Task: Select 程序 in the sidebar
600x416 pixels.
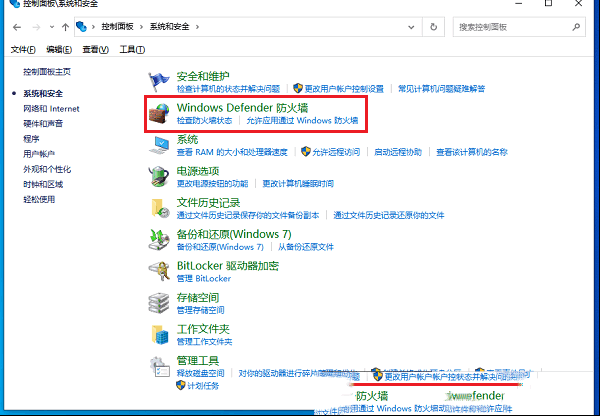Action: 31,139
